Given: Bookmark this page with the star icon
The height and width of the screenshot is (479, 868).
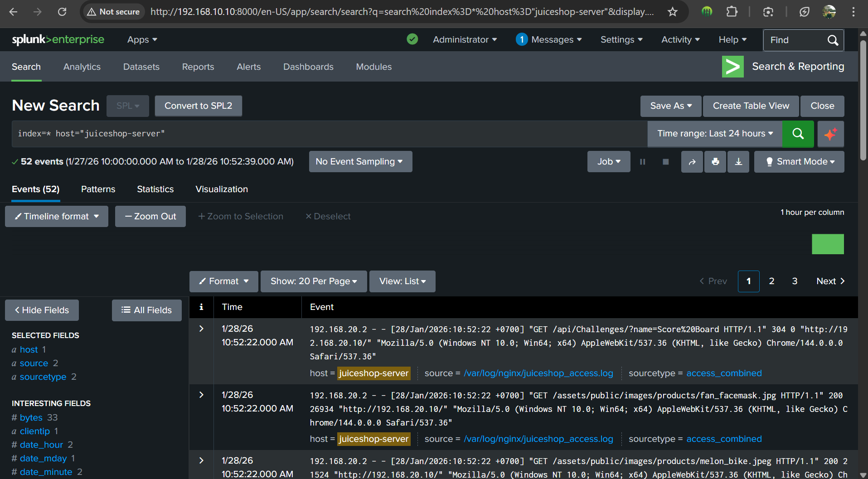Looking at the screenshot, I should coord(673,12).
